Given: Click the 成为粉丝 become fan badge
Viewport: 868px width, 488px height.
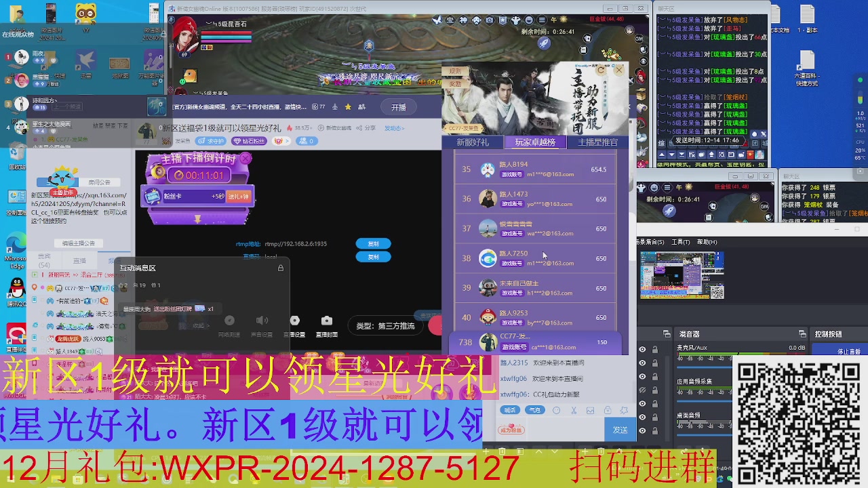Looking at the screenshot, I should click(x=511, y=430).
